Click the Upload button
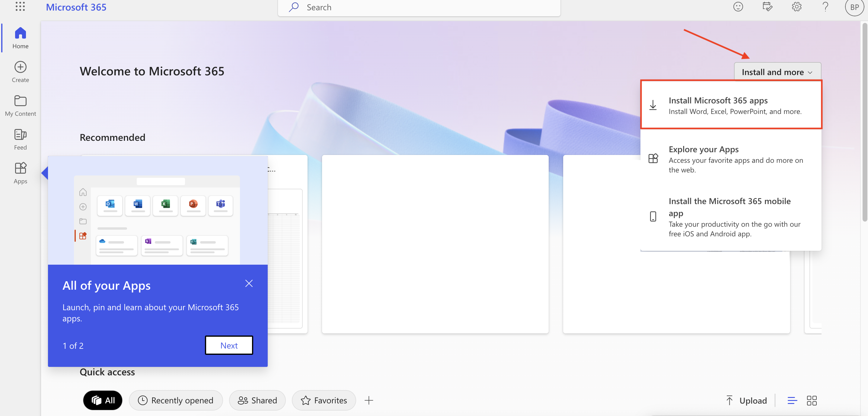The image size is (868, 416). [x=746, y=401]
